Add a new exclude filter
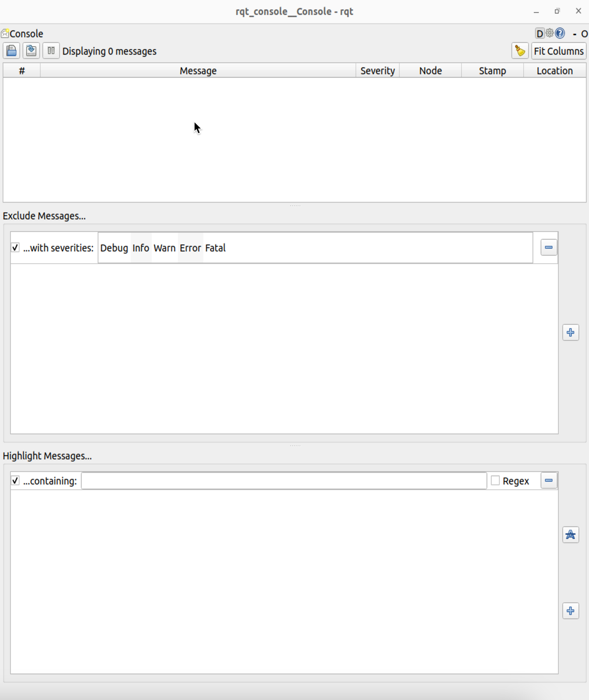This screenshot has width=589, height=700. coord(570,333)
